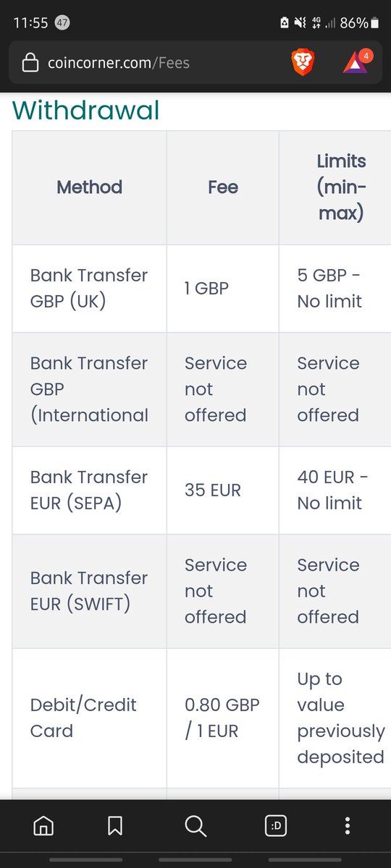Tap the Limits (min-max) column header
This screenshot has height=868, width=391.
tap(335, 187)
